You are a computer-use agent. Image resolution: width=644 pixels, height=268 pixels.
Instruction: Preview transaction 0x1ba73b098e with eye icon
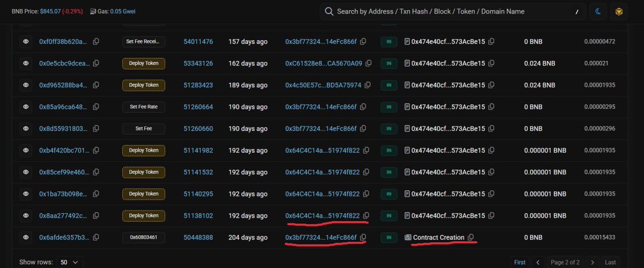click(25, 194)
